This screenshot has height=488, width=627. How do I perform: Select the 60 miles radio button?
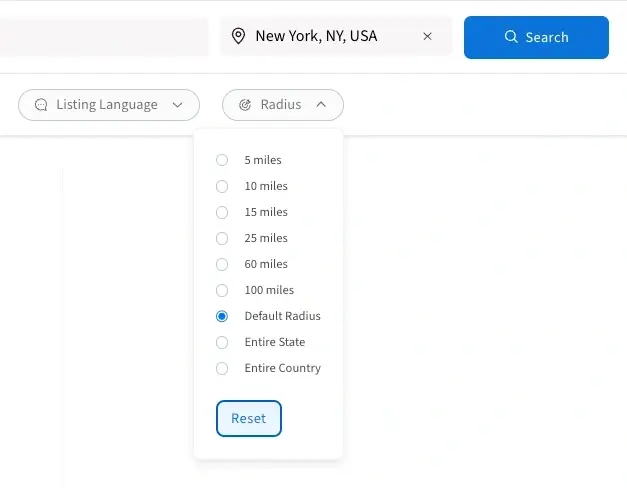[222, 264]
